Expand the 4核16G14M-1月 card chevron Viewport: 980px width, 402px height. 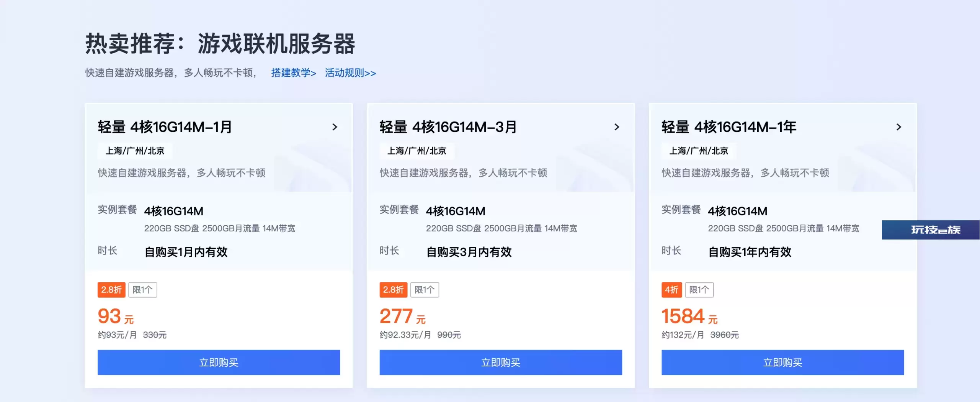[335, 127]
